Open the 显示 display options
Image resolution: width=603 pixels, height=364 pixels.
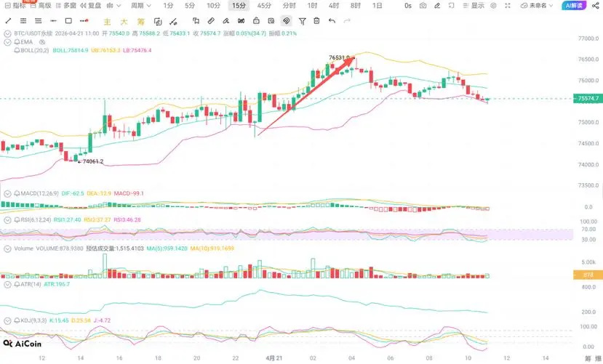point(474,5)
